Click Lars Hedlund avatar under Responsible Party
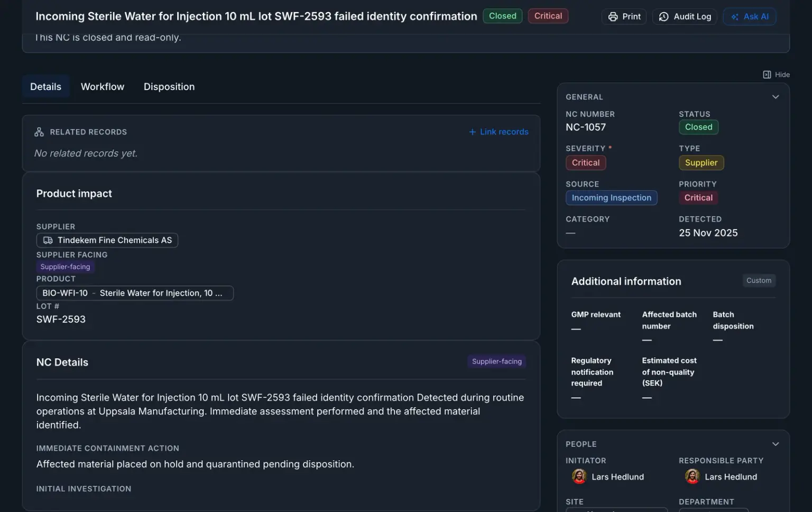 coord(693,477)
